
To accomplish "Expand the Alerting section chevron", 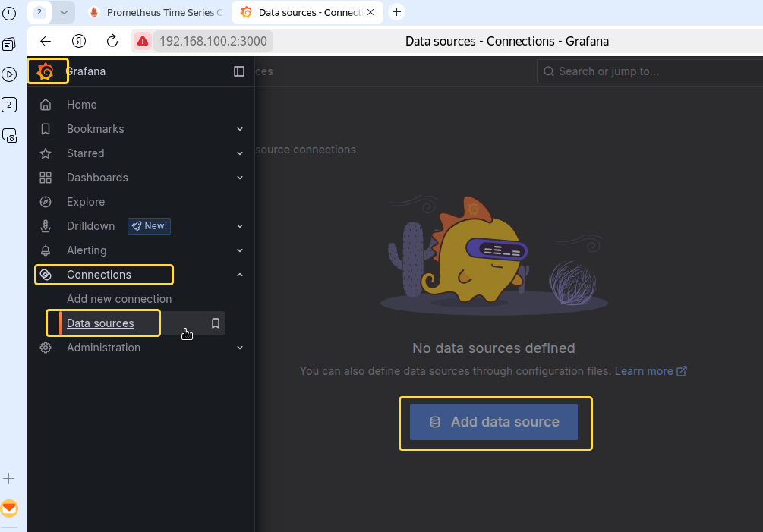I will [240, 250].
